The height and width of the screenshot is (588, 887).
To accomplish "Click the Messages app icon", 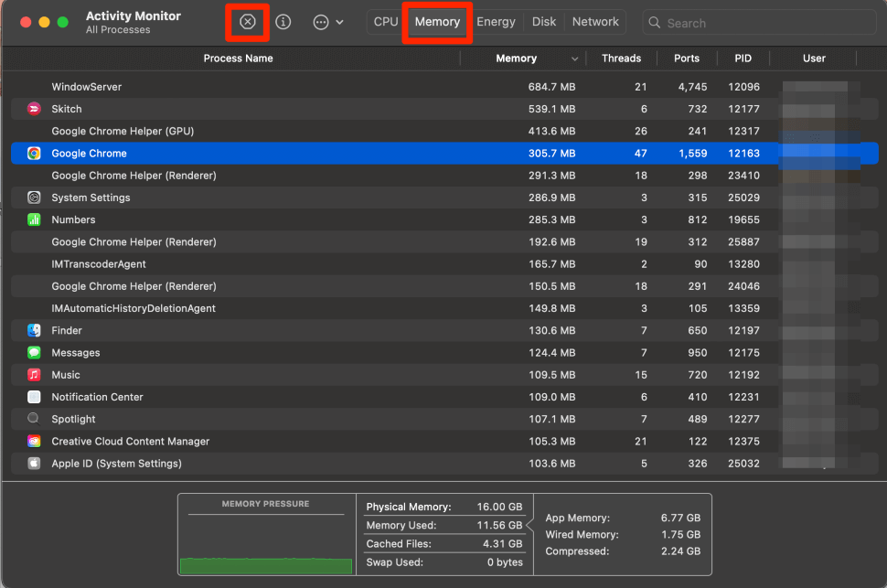I will pyautogui.click(x=34, y=352).
